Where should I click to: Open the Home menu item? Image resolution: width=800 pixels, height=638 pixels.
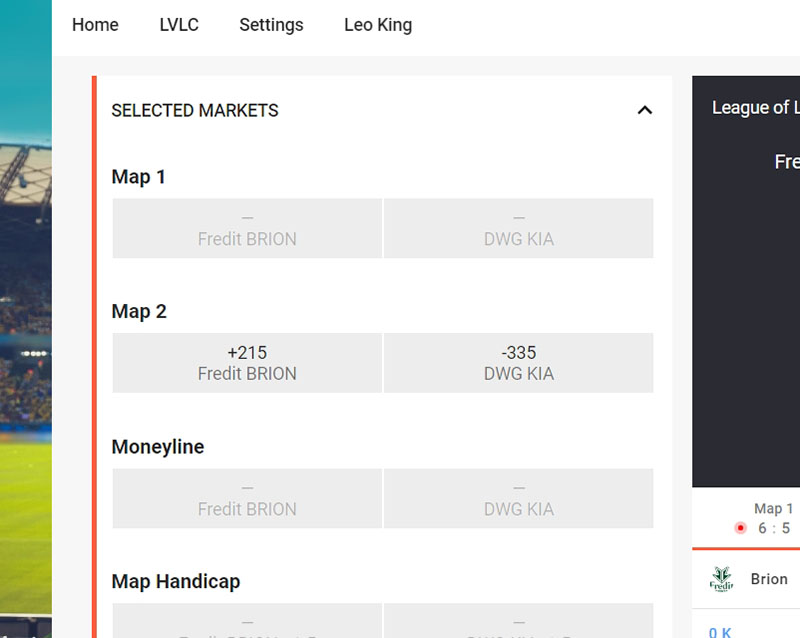(x=95, y=24)
